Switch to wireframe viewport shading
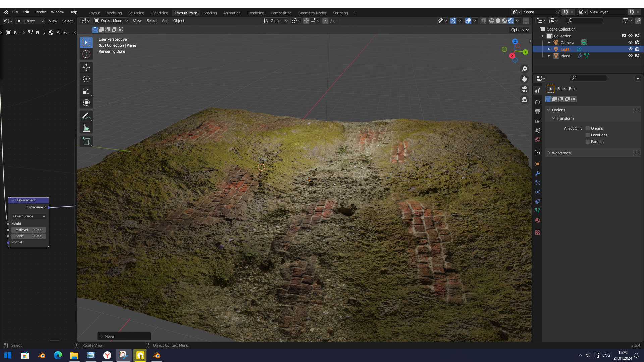The height and width of the screenshot is (362, 644). (492, 21)
